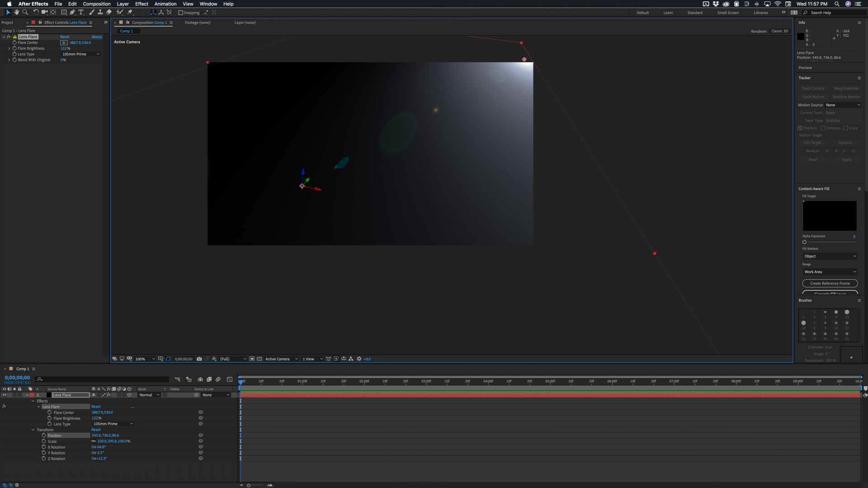Collapse the Transform property group
This screenshot has height=488, width=868.
tap(33, 430)
